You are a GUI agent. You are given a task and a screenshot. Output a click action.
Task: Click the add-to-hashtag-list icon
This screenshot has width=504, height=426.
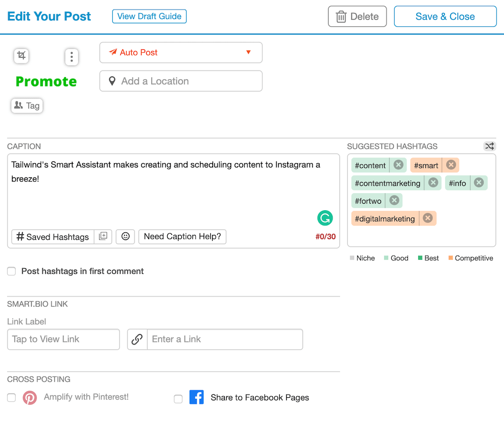pos(103,236)
